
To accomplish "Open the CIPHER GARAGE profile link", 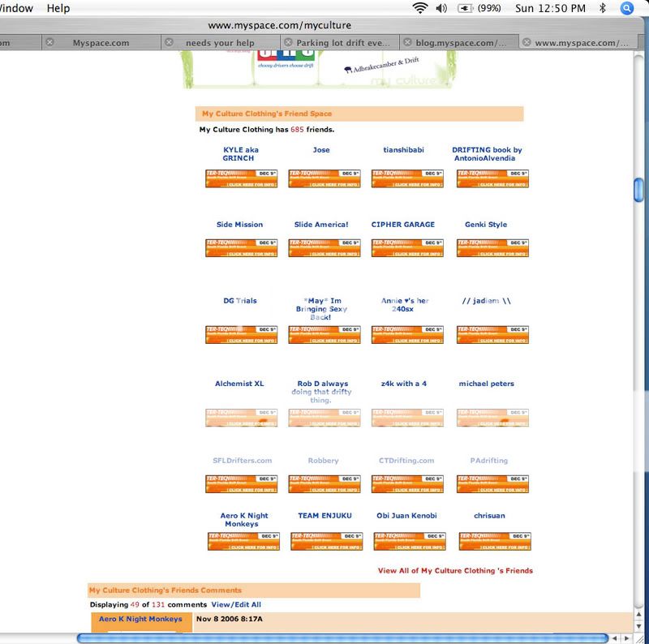I will pyautogui.click(x=402, y=225).
